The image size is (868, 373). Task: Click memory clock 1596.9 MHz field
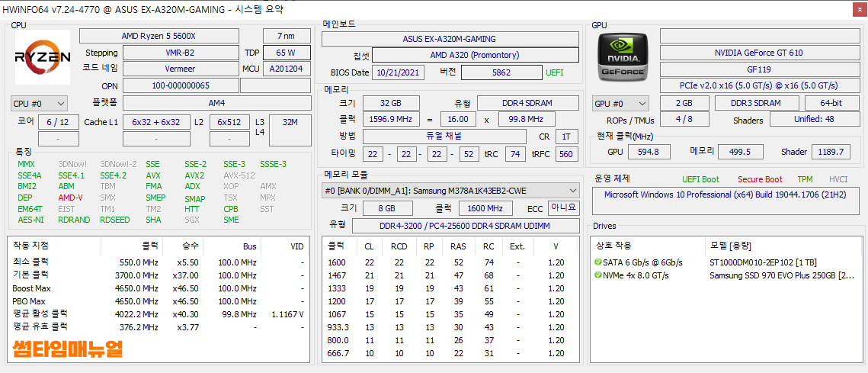[391, 119]
